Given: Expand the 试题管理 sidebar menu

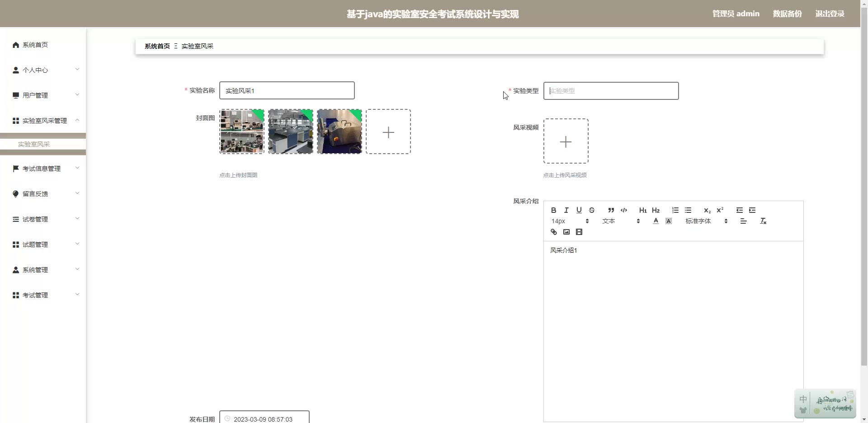Looking at the screenshot, I should (x=43, y=244).
